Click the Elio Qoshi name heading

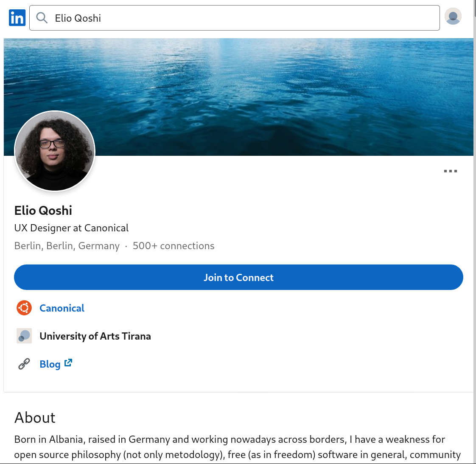[x=43, y=211]
